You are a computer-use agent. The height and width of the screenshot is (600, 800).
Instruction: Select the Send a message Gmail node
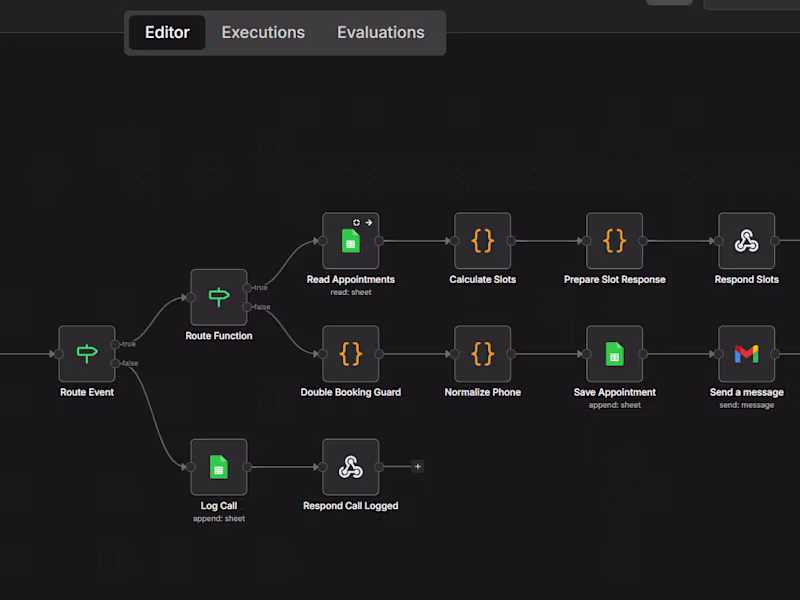(746, 354)
